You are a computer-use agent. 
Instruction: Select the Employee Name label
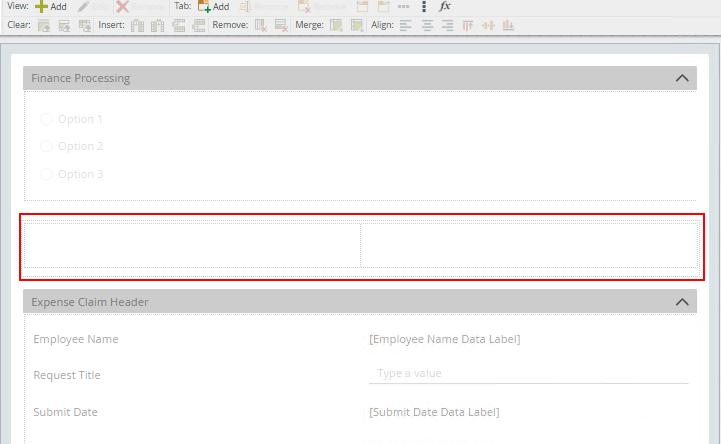(76, 339)
